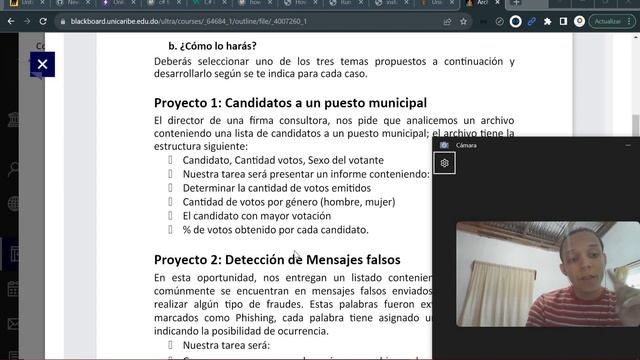Go back to the previous page

click(11, 21)
